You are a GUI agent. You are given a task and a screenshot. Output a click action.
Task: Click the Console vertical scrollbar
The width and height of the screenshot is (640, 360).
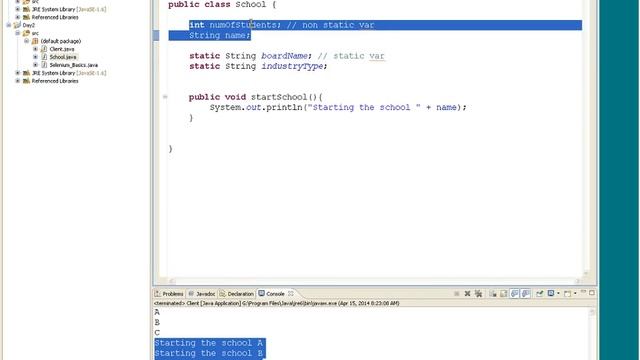pos(592,334)
